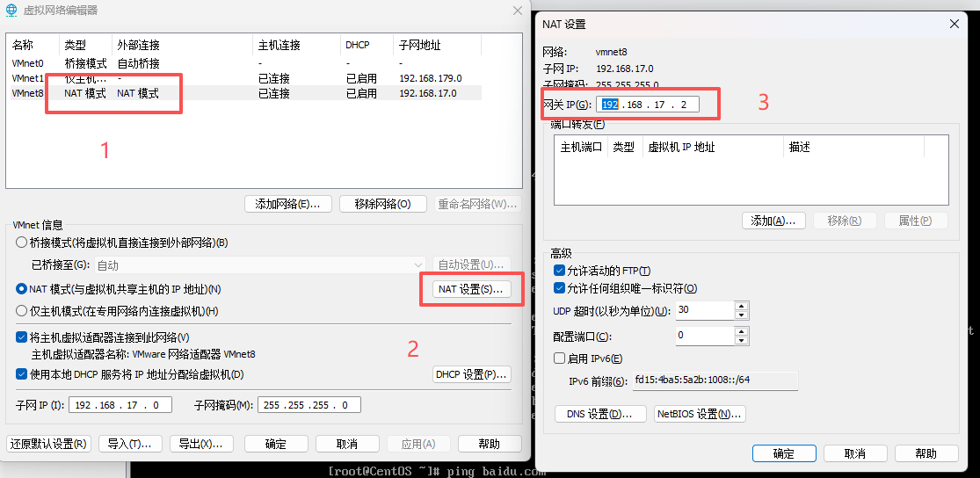980x478 pixels.
Task: Open the NAT 设置 button
Action: click(471, 289)
